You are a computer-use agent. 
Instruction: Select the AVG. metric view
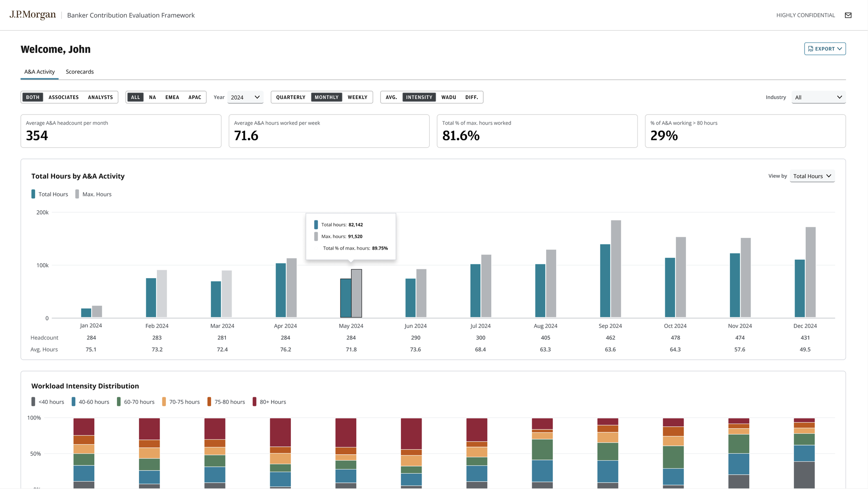(x=391, y=97)
